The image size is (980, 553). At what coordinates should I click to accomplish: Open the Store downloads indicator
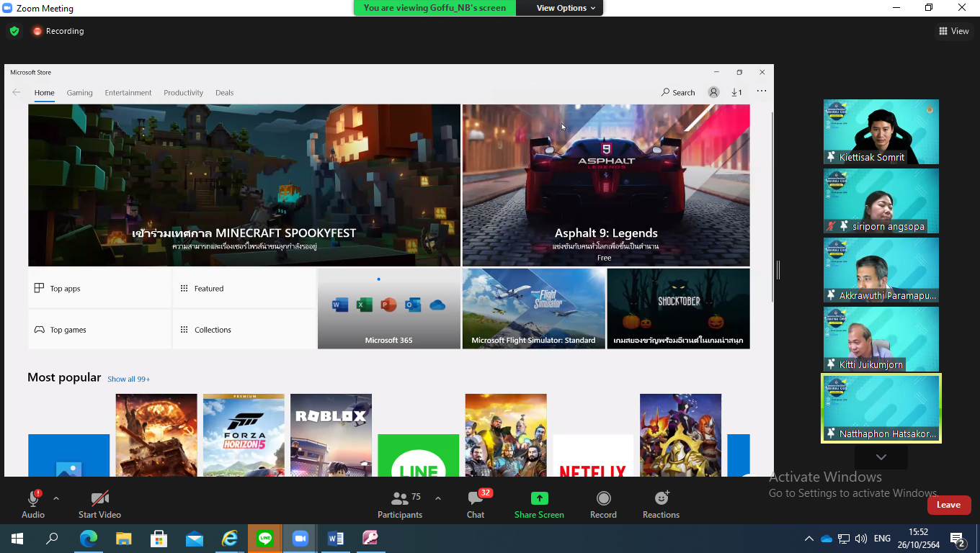point(736,92)
